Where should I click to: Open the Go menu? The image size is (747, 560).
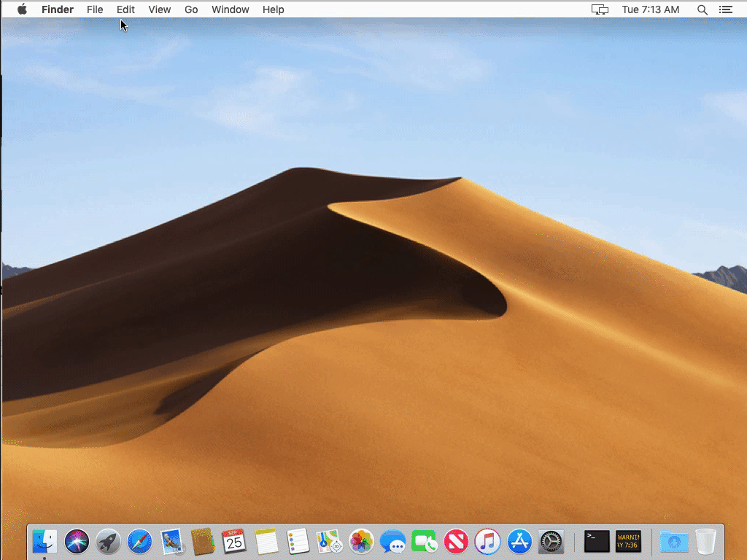tap(191, 9)
